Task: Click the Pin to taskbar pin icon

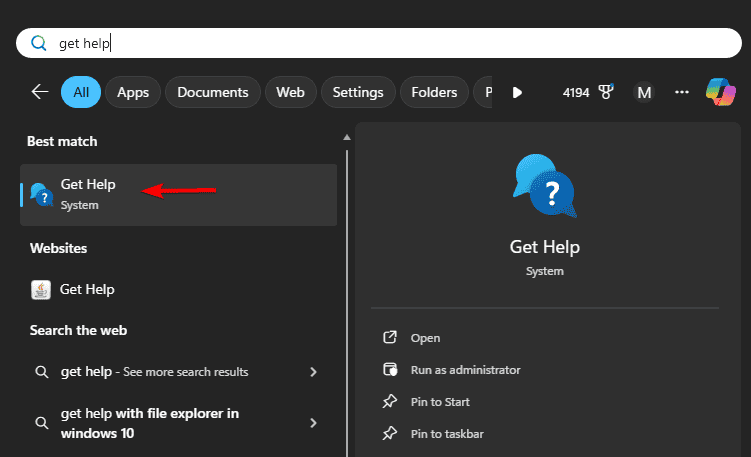Action: [x=391, y=434]
